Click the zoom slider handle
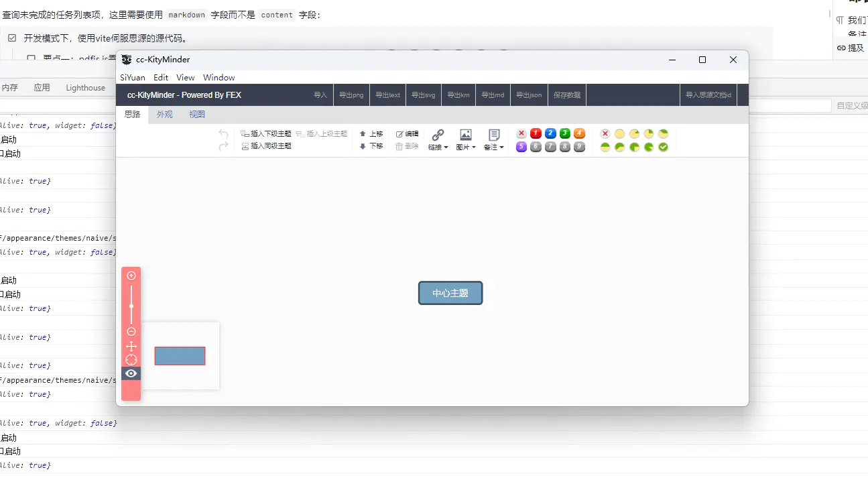This screenshot has height=486, width=868. coord(131,306)
